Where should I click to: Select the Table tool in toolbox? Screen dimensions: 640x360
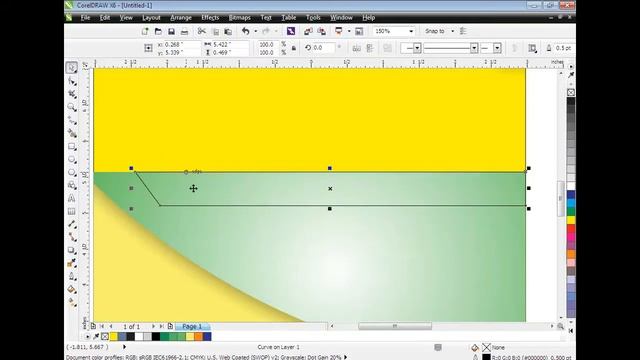tap(72, 211)
